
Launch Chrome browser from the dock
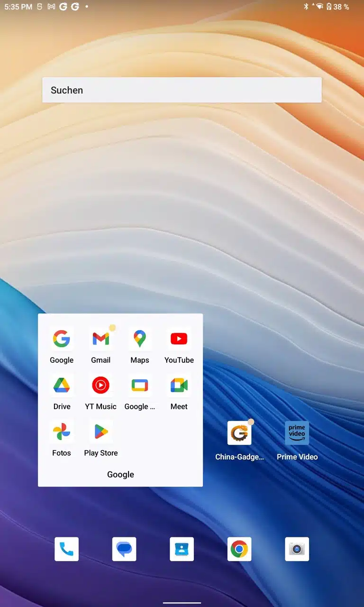[x=239, y=549]
